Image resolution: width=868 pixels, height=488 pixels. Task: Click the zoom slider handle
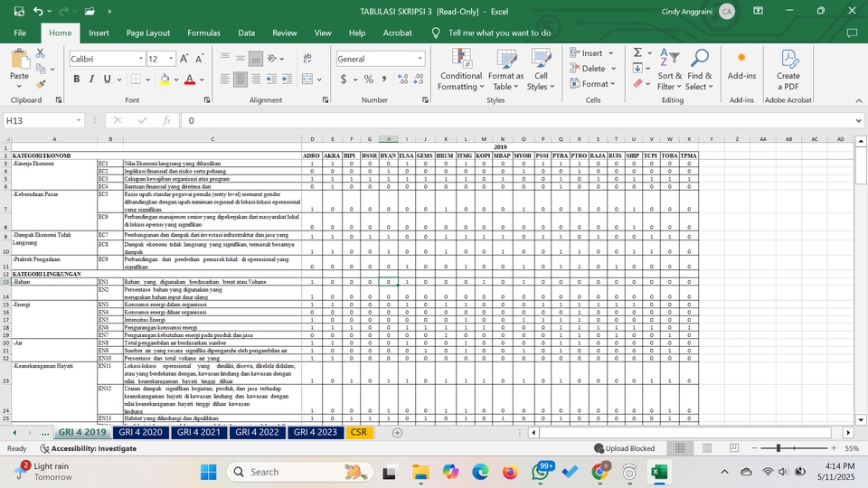coord(778,448)
